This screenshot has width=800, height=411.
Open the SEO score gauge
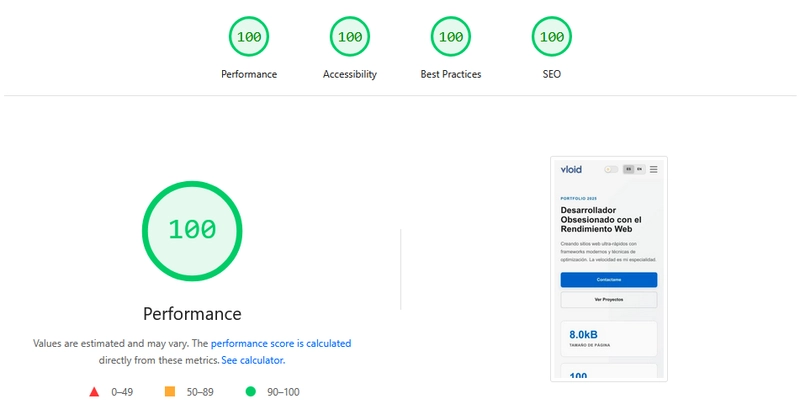tap(552, 37)
